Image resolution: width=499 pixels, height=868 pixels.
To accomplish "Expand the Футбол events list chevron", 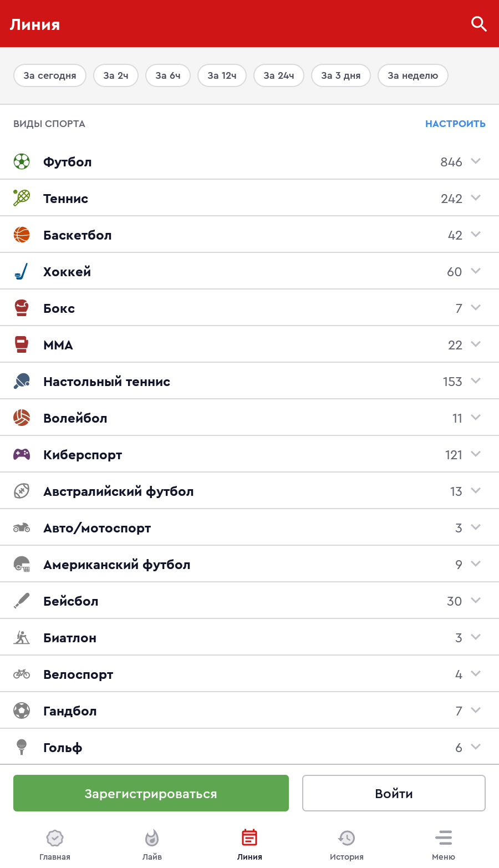I will pos(476,161).
